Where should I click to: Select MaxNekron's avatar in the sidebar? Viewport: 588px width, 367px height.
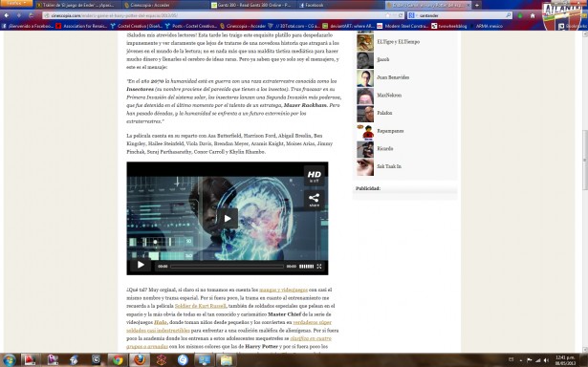click(365, 96)
